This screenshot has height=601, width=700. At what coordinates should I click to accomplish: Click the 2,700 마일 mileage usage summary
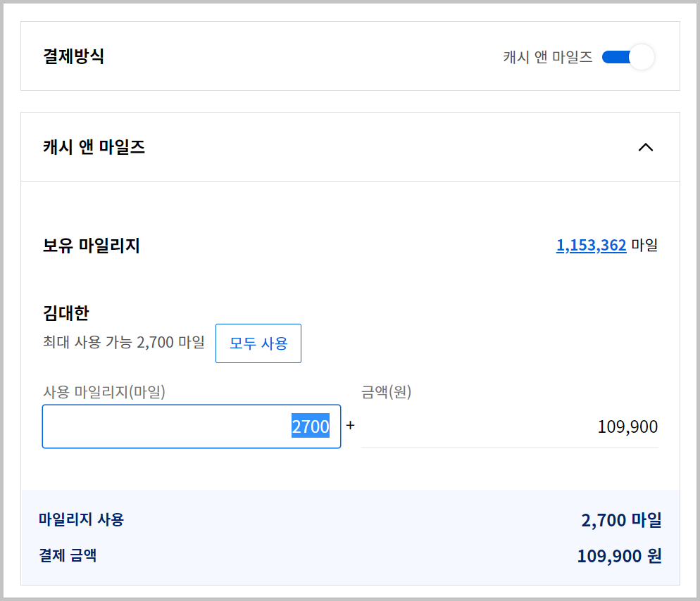pos(621,520)
